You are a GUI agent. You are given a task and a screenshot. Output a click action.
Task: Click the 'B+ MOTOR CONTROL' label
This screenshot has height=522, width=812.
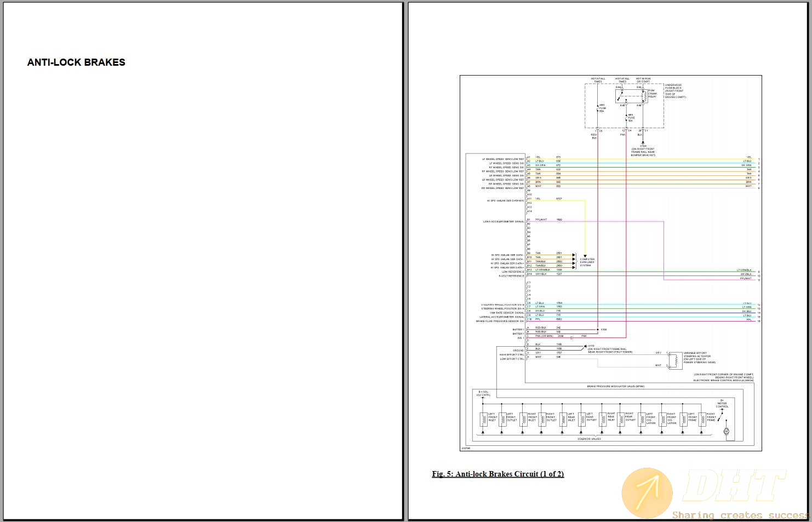(722, 404)
